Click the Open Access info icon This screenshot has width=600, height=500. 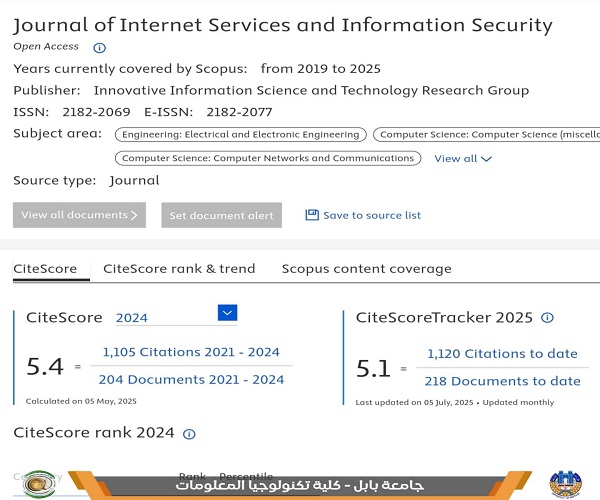[99, 48]
